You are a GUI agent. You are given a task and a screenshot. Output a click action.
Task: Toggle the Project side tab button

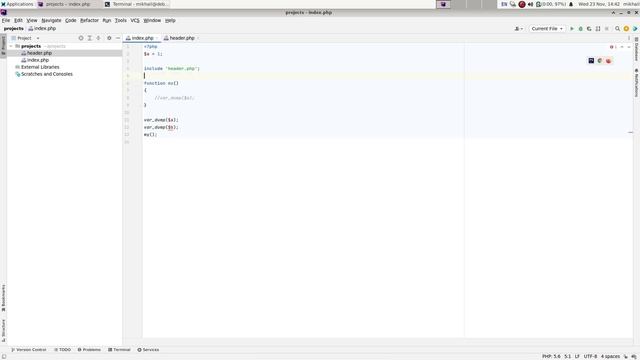pyautogui.click(x=3, y=45)
